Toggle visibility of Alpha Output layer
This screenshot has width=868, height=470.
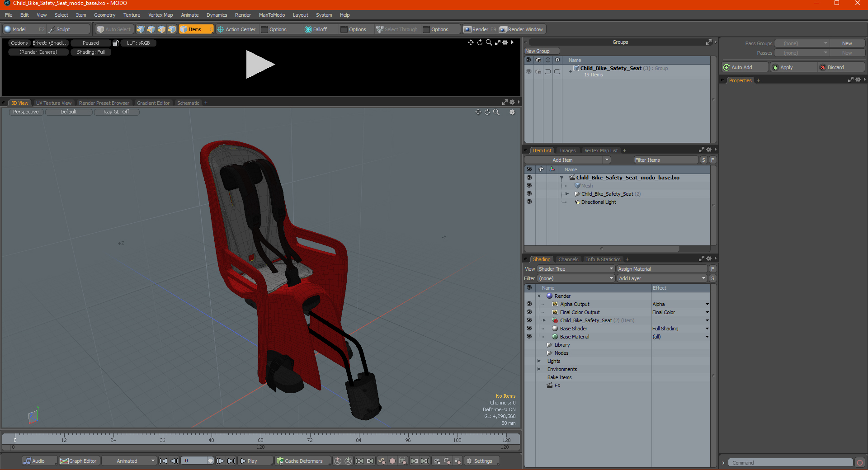click(x=529, y=304)
